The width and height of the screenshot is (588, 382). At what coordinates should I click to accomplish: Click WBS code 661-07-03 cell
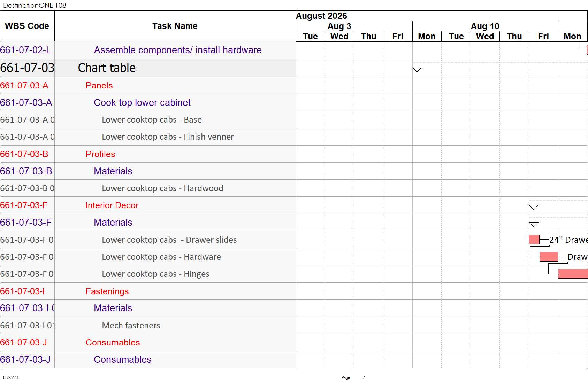27,68
